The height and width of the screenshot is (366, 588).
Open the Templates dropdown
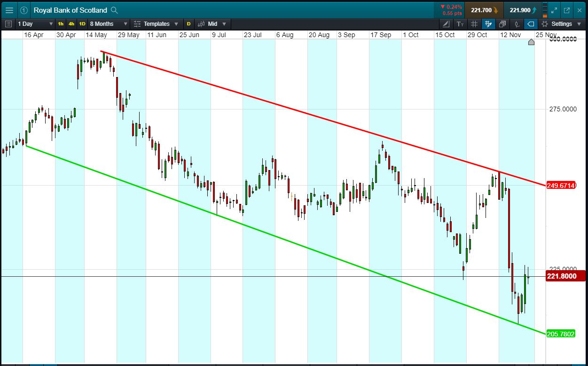tap(156, 23)
